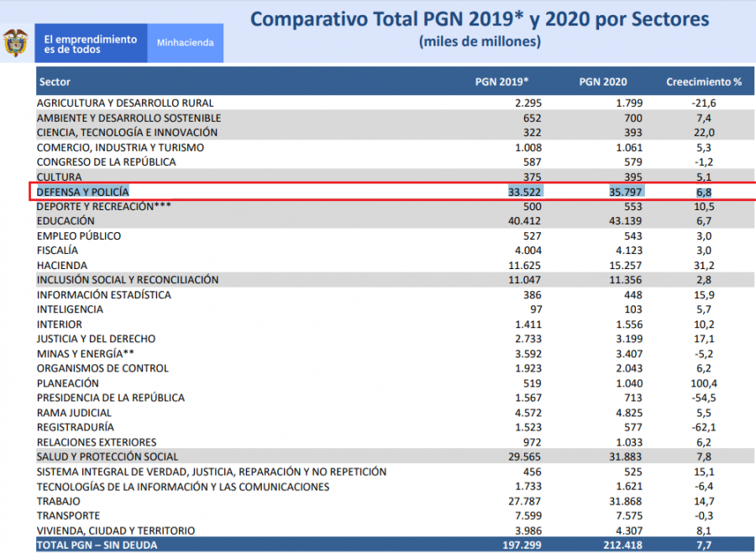Screen dimensions: 756x554
Task: Click the 212.418 total for PGN 2020
Action: (623, 546)
